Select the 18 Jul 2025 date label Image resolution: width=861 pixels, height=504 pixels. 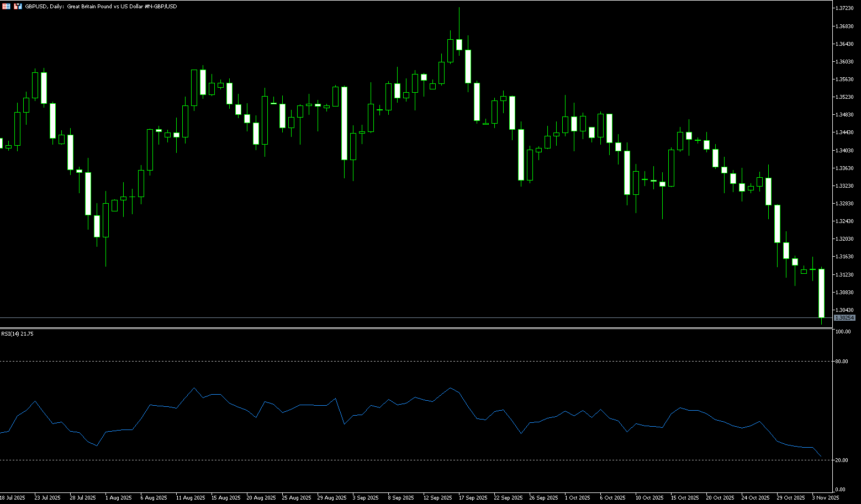(x=12, y=498)
